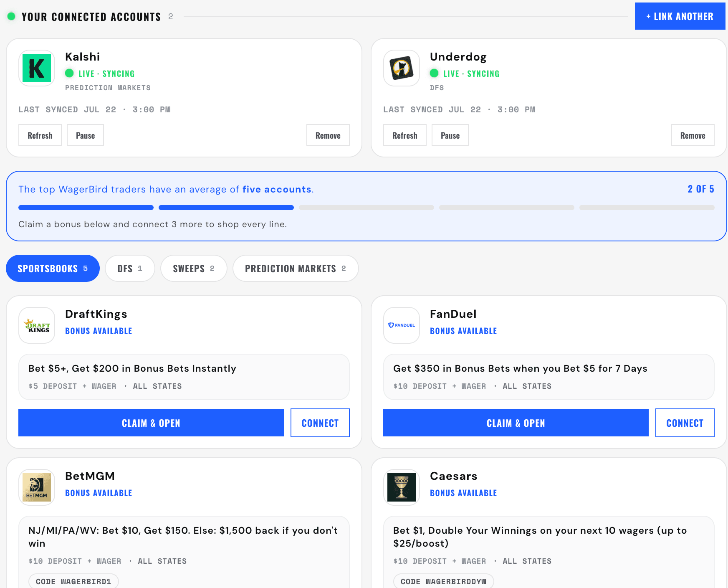Connect the FanDuel account
The image size is (728, 588).
coord(685,423)
